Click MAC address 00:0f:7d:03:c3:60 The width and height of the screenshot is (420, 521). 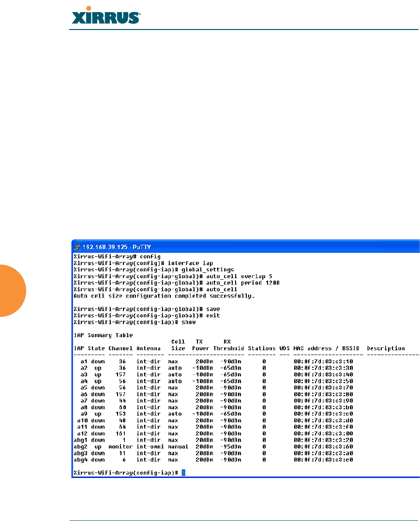(x=323, y=447)
